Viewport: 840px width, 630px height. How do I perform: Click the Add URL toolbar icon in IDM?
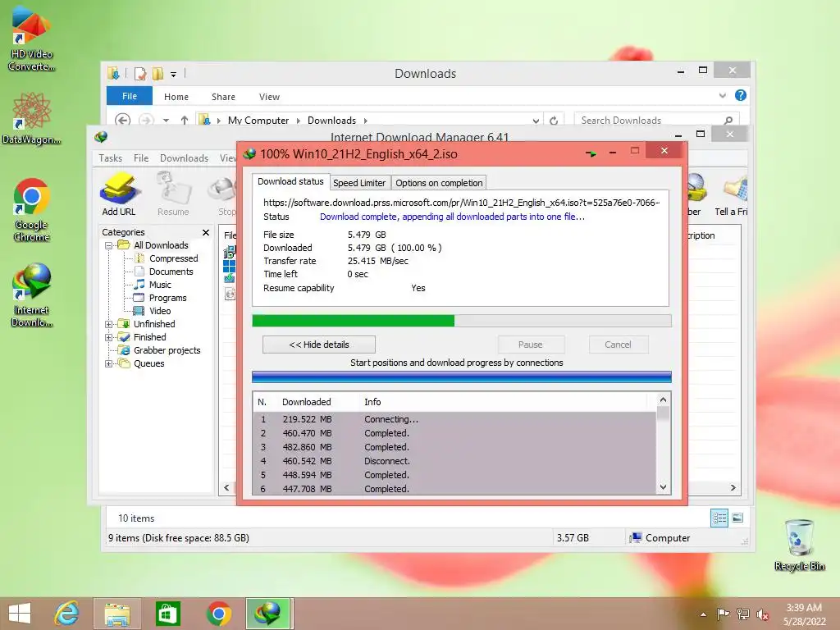119,194
